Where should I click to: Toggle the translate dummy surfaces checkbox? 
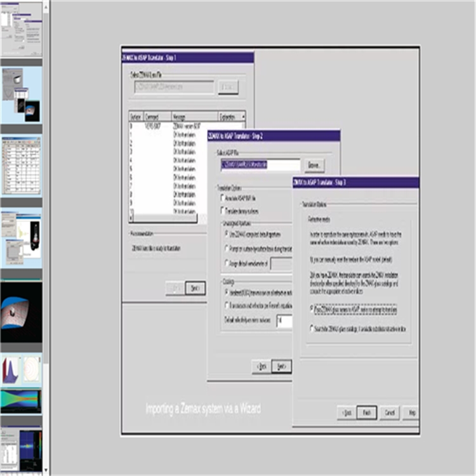tap(223, 210)
